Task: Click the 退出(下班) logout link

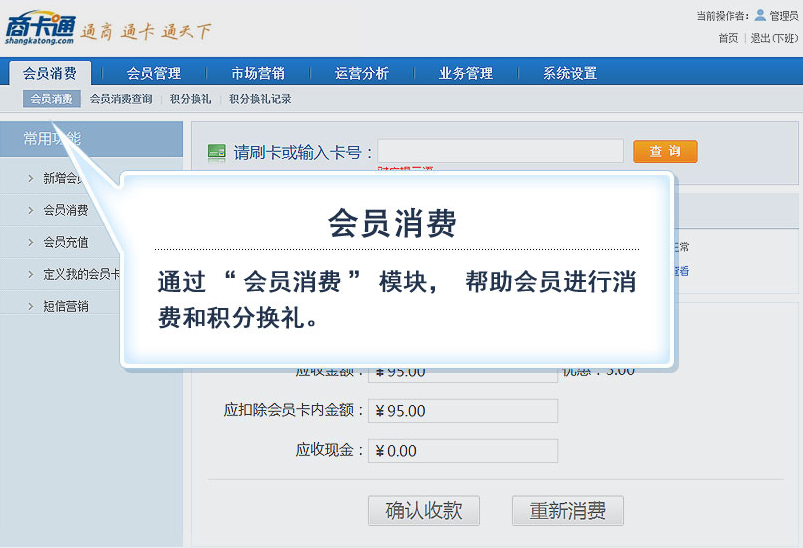Action: (774, 38)
